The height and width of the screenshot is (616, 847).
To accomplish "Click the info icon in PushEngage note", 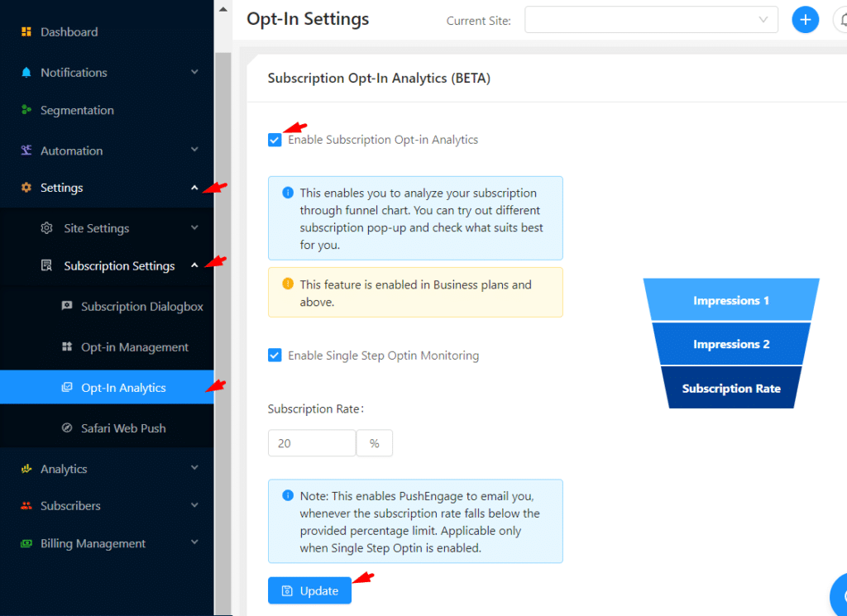I will 288,495.
